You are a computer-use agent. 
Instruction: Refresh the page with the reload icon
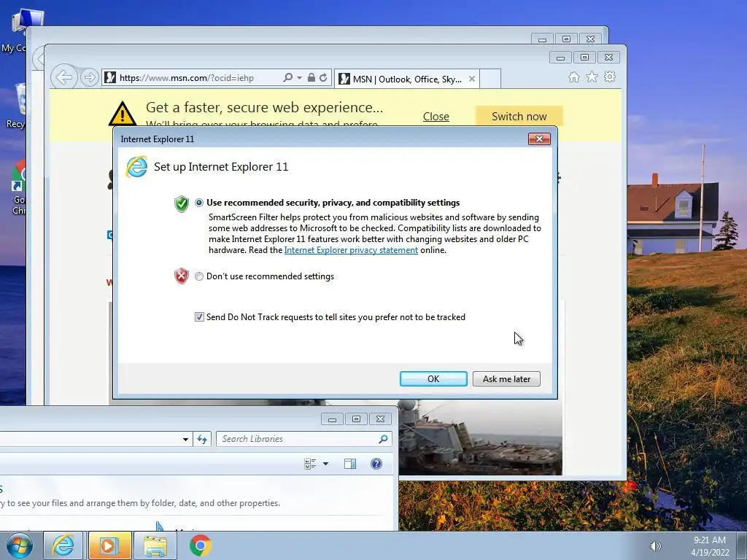(x=323, y=77)
